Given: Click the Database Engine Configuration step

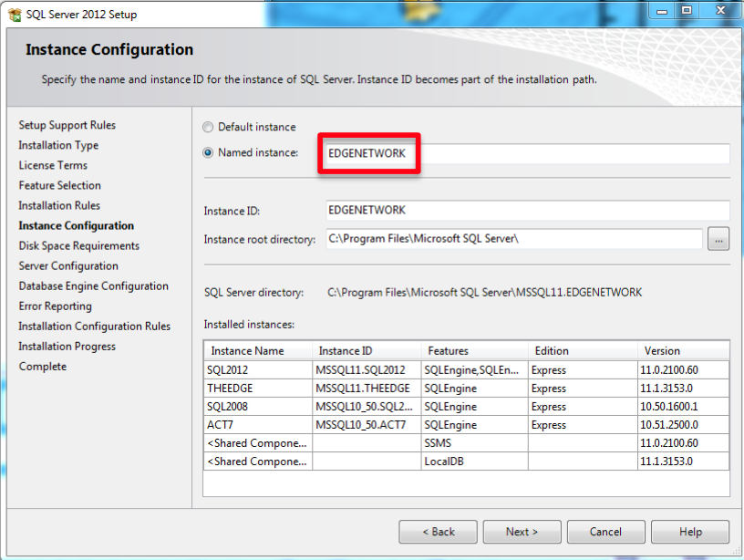Looking at the screenshot, I should (94, 286).
